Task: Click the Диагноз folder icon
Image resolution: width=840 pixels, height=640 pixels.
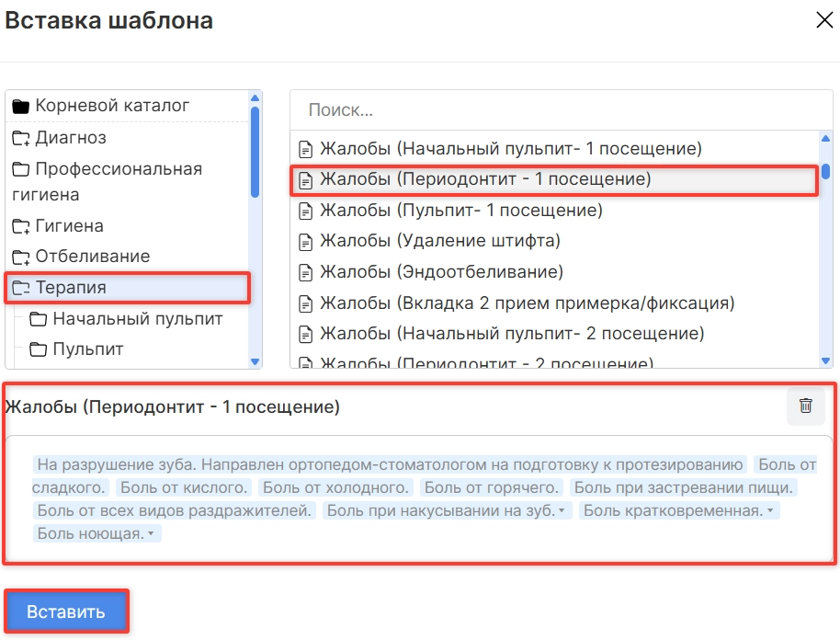Action: (x=20, y=139)
